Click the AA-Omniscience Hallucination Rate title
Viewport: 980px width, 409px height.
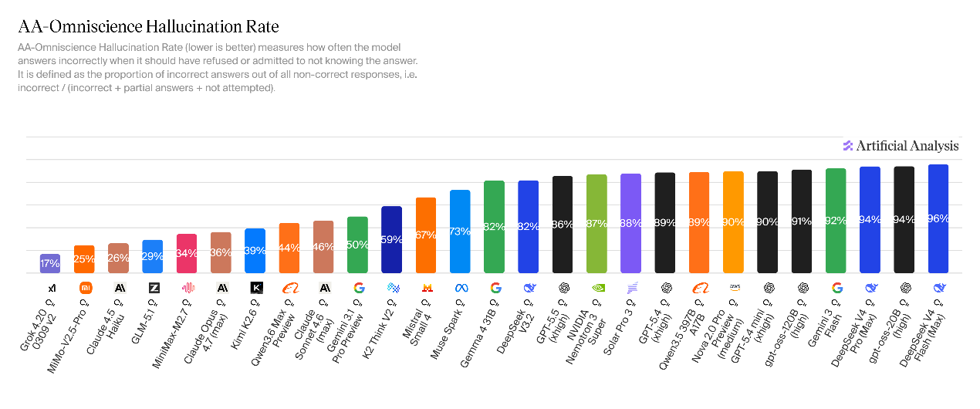tap(148, 28)
